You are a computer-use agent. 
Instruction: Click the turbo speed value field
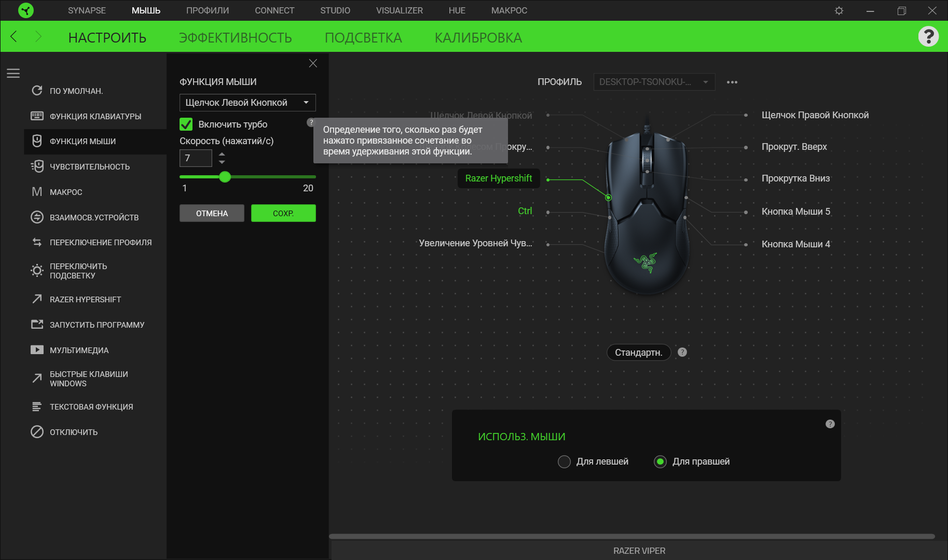[196, 158]
